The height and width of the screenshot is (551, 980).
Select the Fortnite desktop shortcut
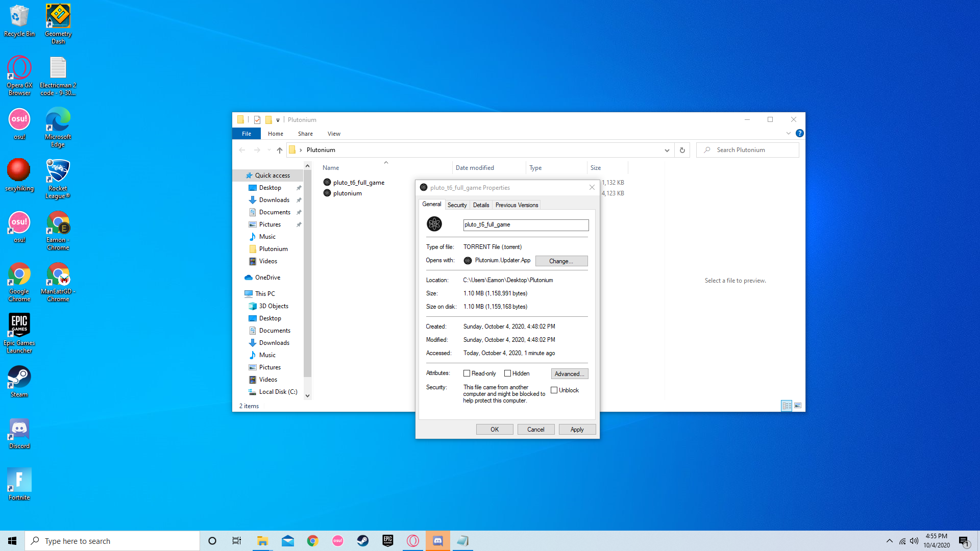[x=19, y=484]
